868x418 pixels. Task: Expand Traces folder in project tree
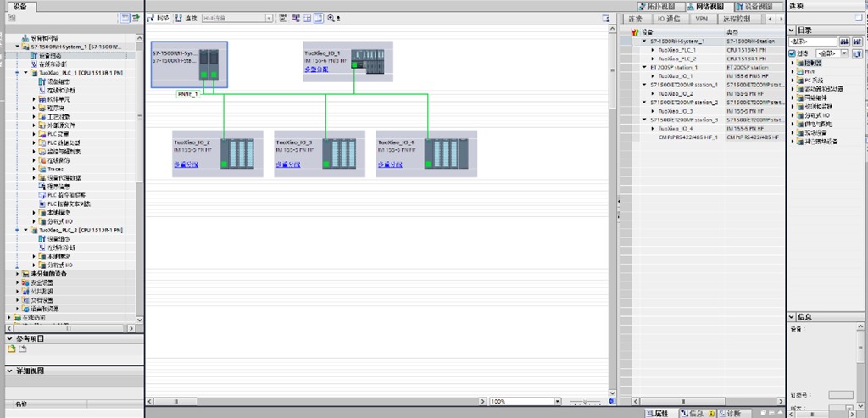pos(34,169)
